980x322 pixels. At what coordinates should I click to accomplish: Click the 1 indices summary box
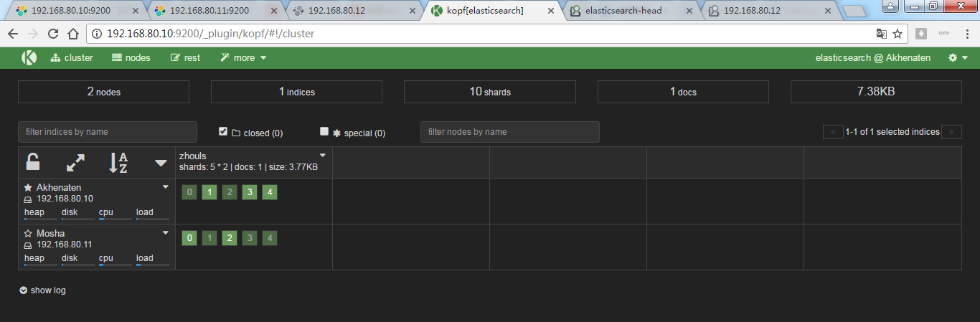(x=296, y=92)
